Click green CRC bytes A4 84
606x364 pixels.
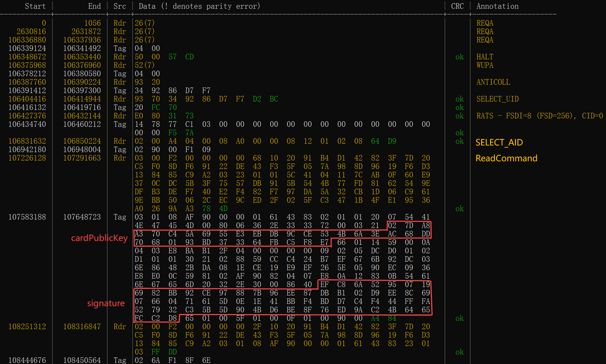(384, 318)
